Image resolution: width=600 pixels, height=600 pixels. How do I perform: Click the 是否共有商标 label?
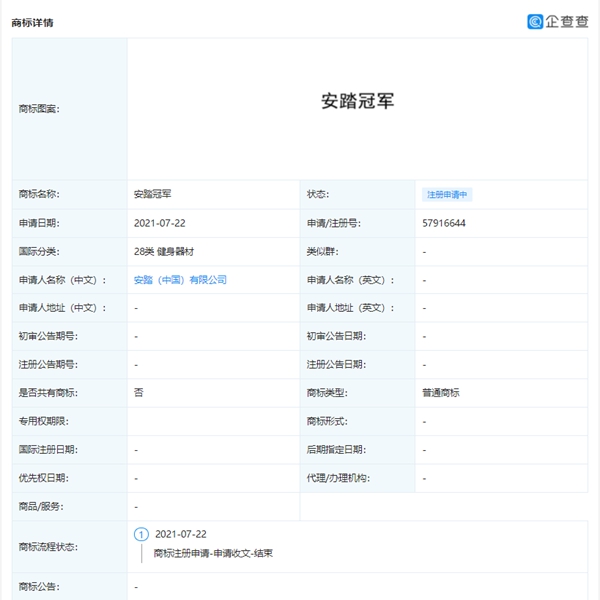[48, 393]
